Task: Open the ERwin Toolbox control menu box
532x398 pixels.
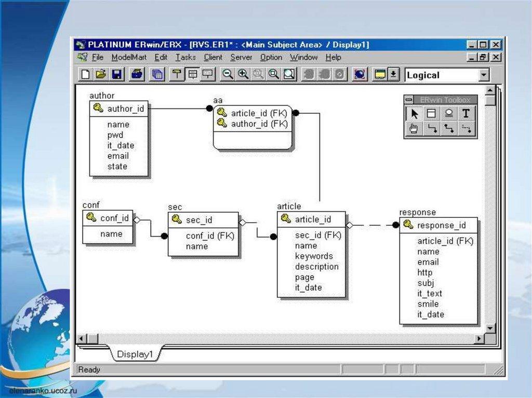Action: click(409, 100)
